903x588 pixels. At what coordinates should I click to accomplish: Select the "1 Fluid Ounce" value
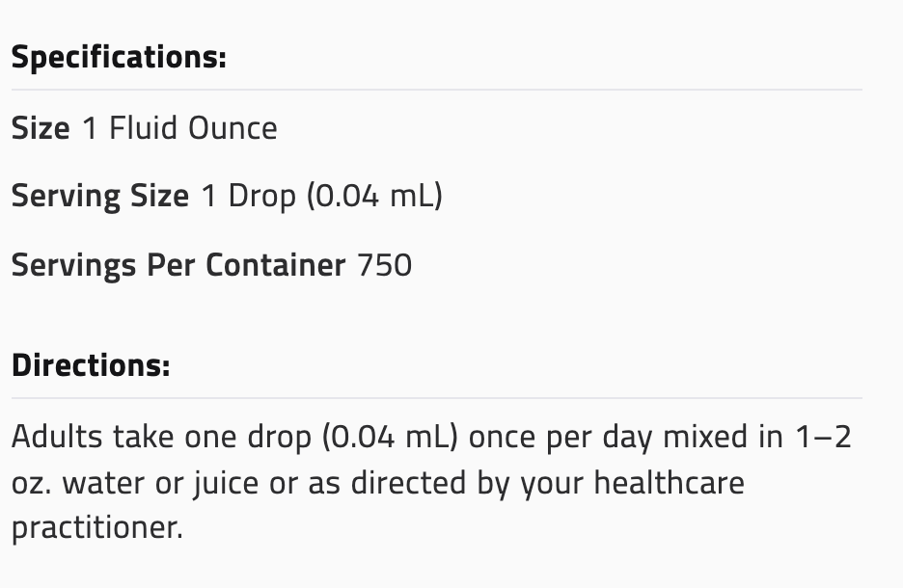(x=179, y=128)
